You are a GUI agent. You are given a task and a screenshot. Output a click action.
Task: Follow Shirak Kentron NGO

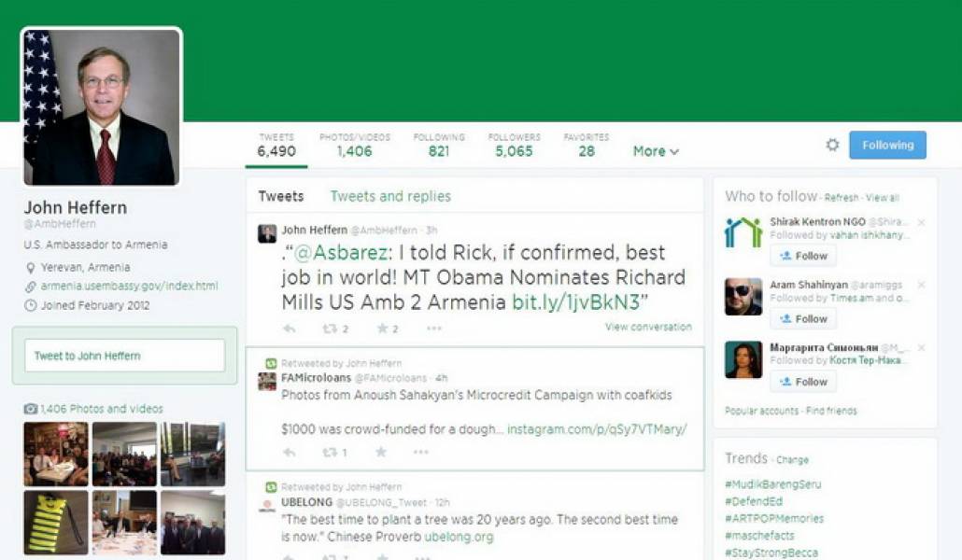pos(803,256)
